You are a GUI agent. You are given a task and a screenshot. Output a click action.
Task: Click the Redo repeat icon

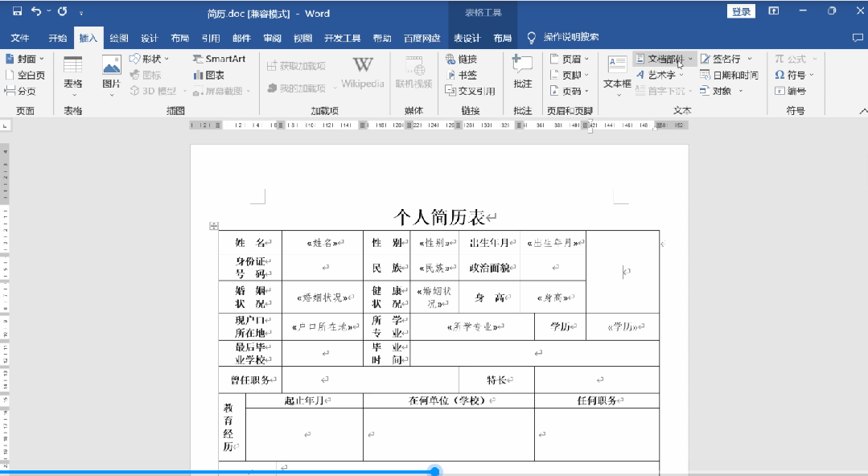[63, 11]
